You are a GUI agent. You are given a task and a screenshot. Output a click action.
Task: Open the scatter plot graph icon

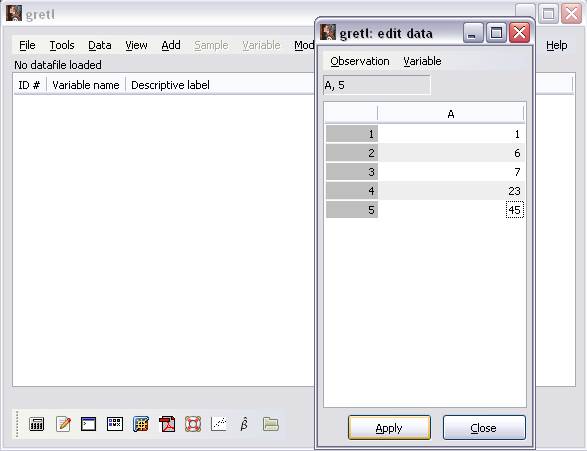[219, 424]
